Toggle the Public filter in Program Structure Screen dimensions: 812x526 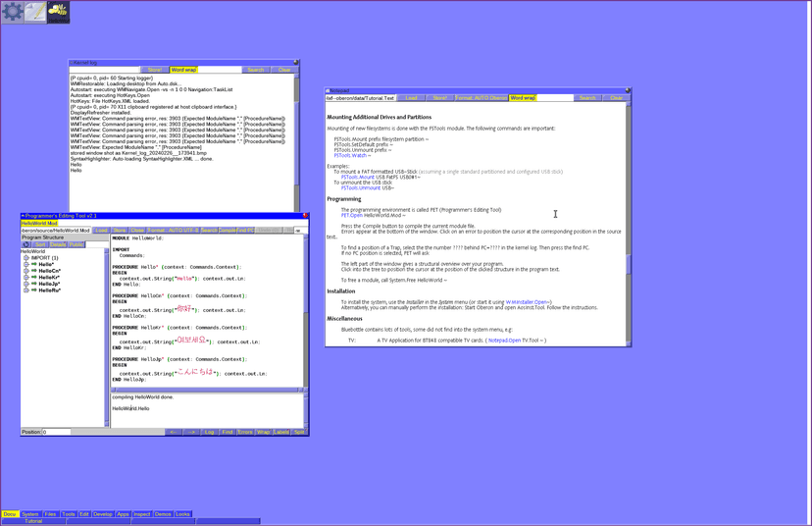[76, 244]
